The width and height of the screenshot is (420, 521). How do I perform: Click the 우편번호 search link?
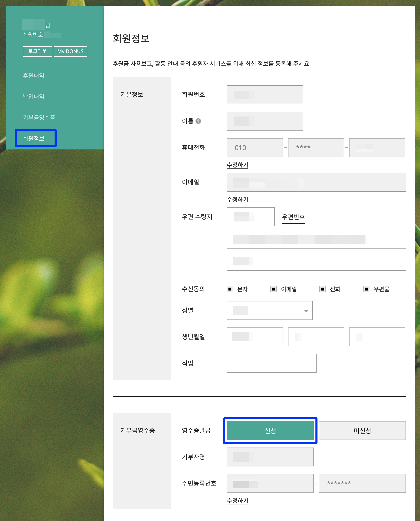(293, 217)
